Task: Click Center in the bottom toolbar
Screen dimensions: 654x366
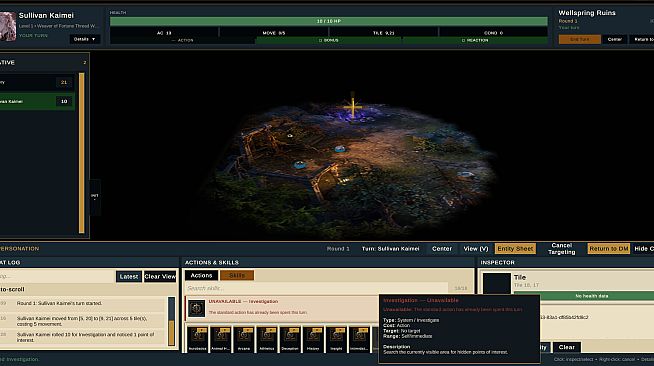Action: [442, 249]
